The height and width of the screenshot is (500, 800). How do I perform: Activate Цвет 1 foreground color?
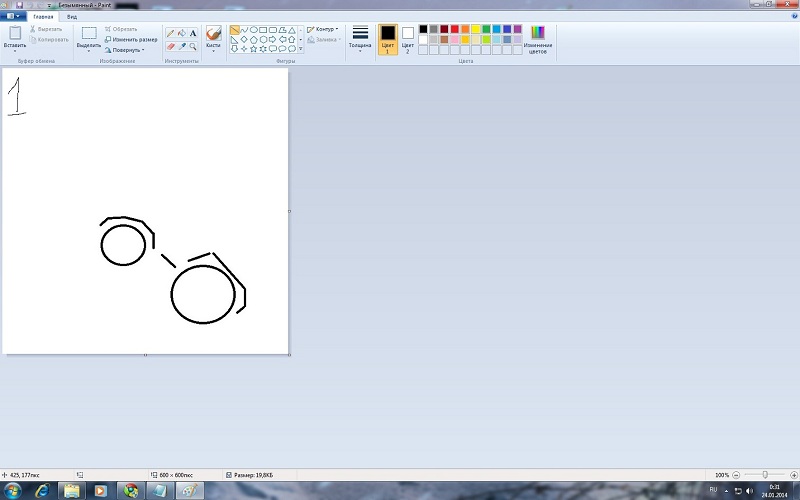(388, 38)
